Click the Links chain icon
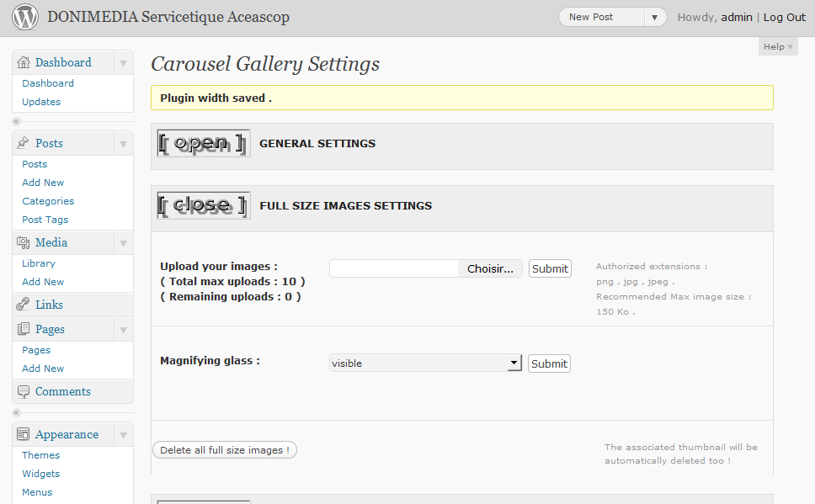Viewport: 815px width, 504px height. (x=23, y=305)
